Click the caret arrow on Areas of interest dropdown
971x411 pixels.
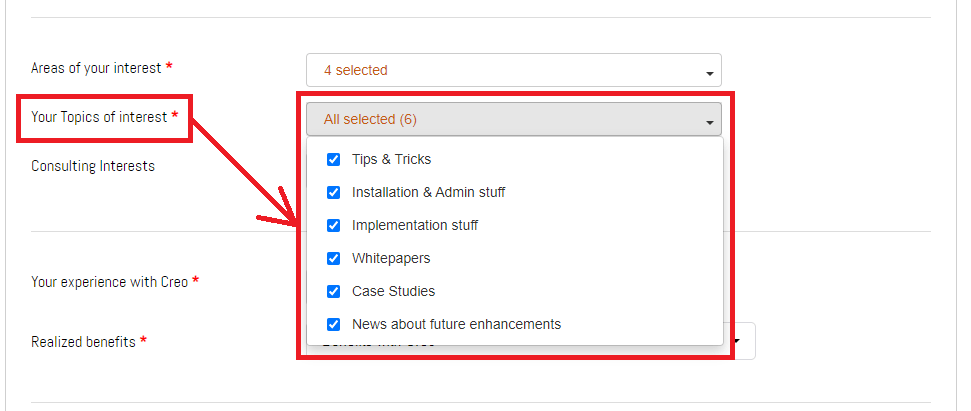(x=709, y=73)
